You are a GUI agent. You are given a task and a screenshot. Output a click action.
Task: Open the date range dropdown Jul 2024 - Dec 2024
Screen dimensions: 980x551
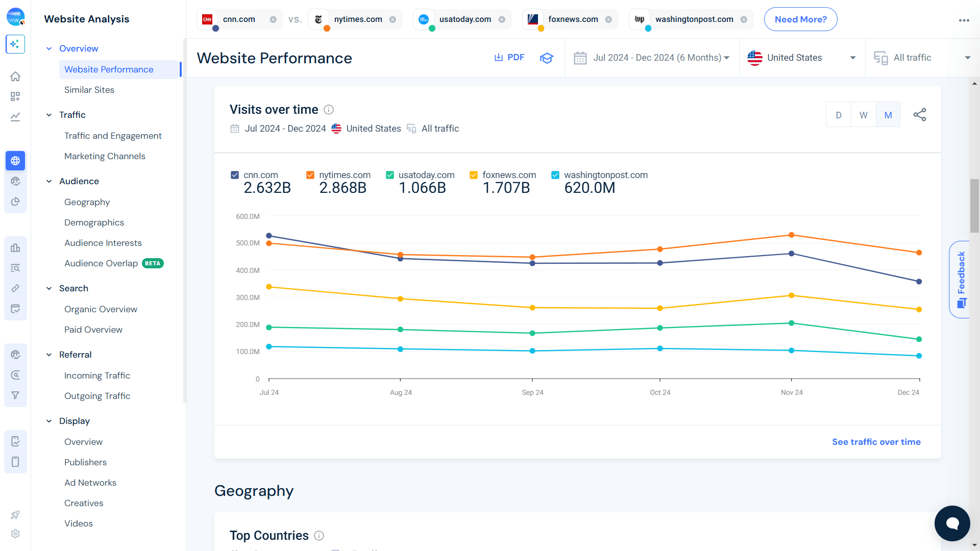pyautogui.click(x=652, y=58)
